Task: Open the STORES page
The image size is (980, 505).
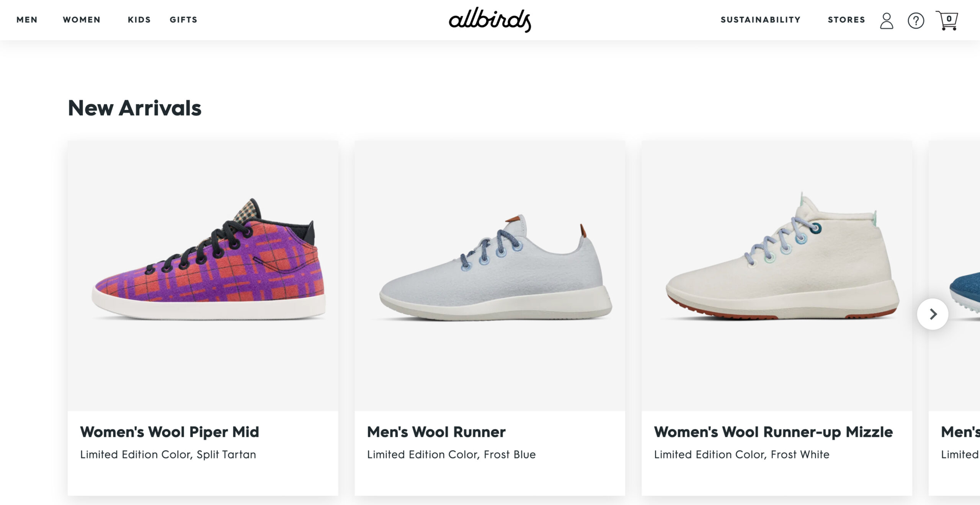Action: point(847,20)
